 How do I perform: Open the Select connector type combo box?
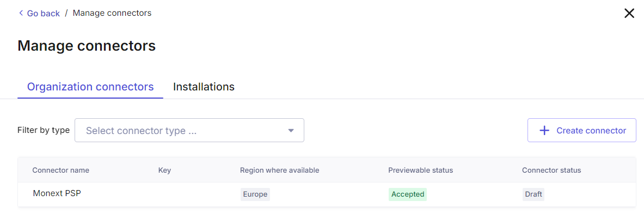pos(189,130)
